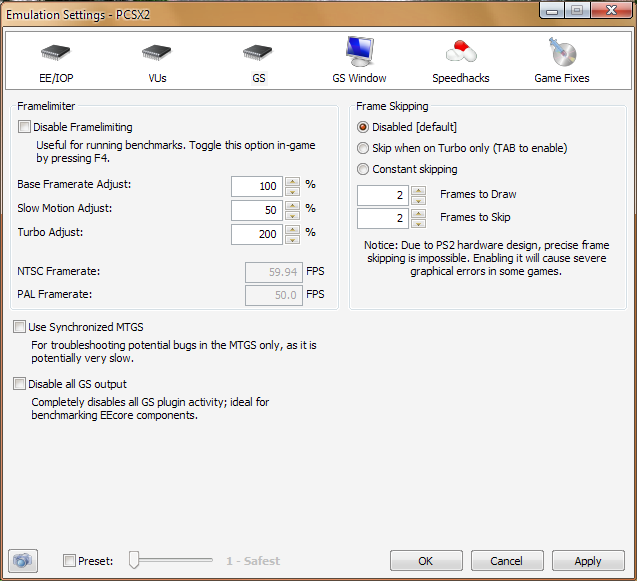Increase Slow Motion Adjust value
Image resolution: width=637 pixels, height=581 pixels.
(292, 205)
